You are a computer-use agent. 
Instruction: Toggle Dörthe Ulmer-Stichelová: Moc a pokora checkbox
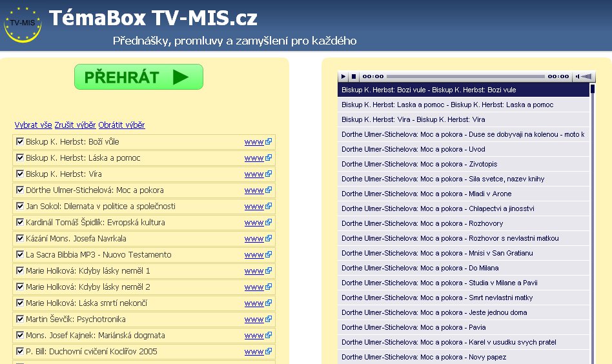20,190
